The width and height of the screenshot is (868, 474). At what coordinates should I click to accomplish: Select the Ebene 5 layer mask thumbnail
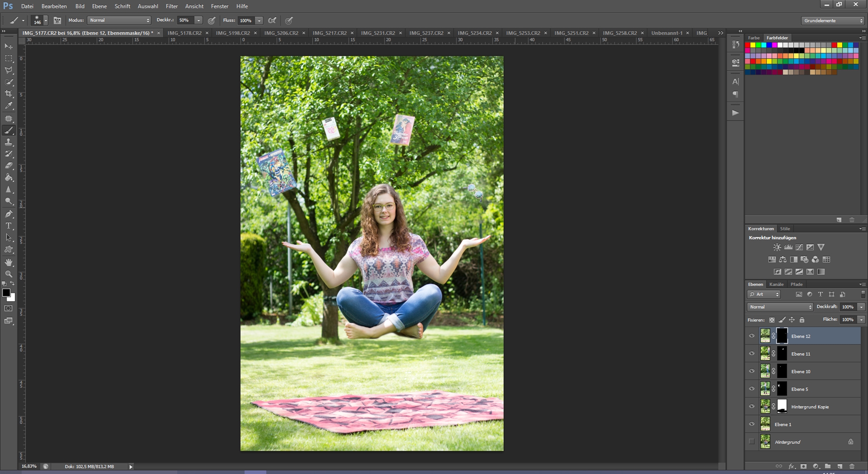(x=782, y=389)
